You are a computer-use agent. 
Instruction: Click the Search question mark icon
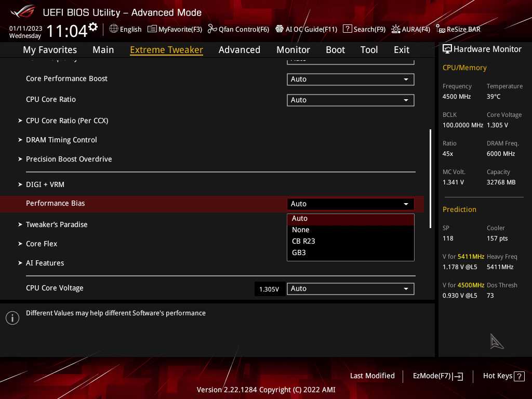[347, 29]
